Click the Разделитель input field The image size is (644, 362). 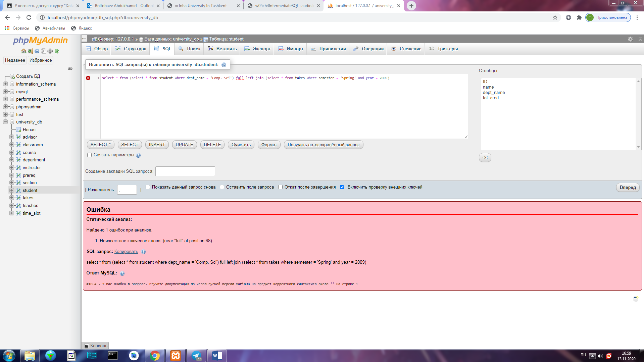127,190
